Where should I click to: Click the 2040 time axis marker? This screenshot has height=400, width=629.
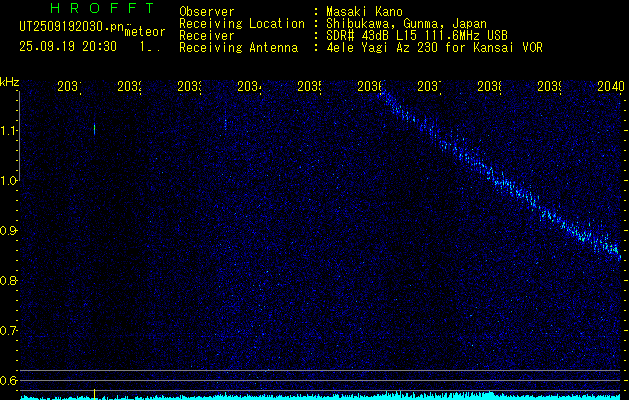pyautogui.click(x=609, y=87)
